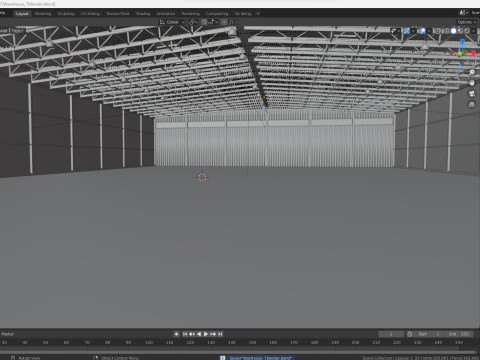
Task: Open the Texture Paint workspace tab
Action: click(x=118, y=14)
